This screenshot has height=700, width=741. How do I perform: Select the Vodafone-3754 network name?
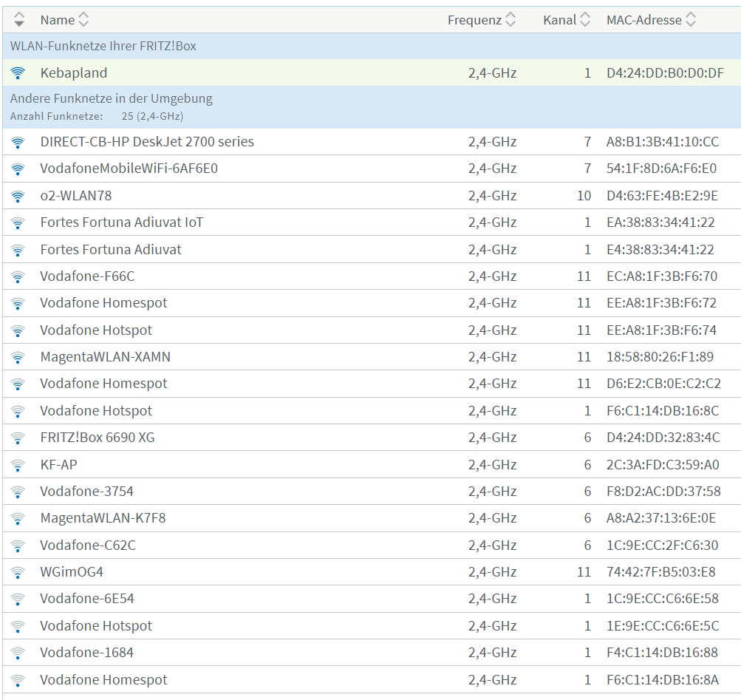pyautogui.click(x=87, y=492)
